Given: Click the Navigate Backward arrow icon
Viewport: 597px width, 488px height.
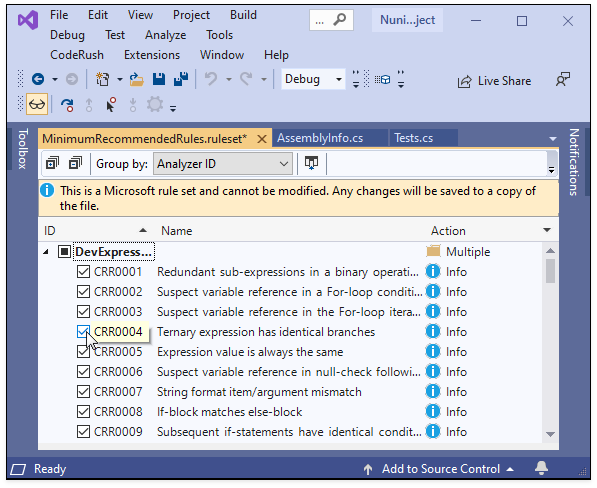Looking at the screenshot, I should (x=38, y=79).
